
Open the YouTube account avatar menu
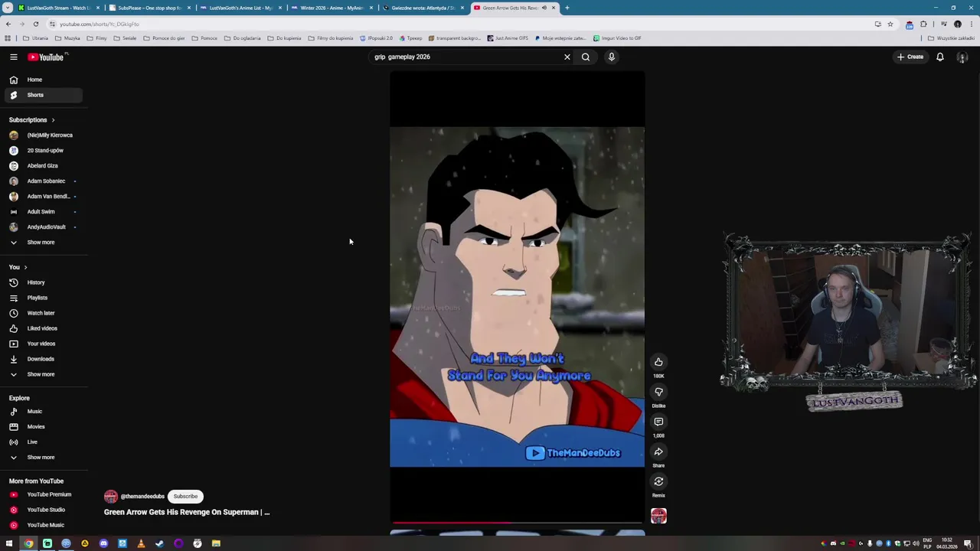[962, 57]
